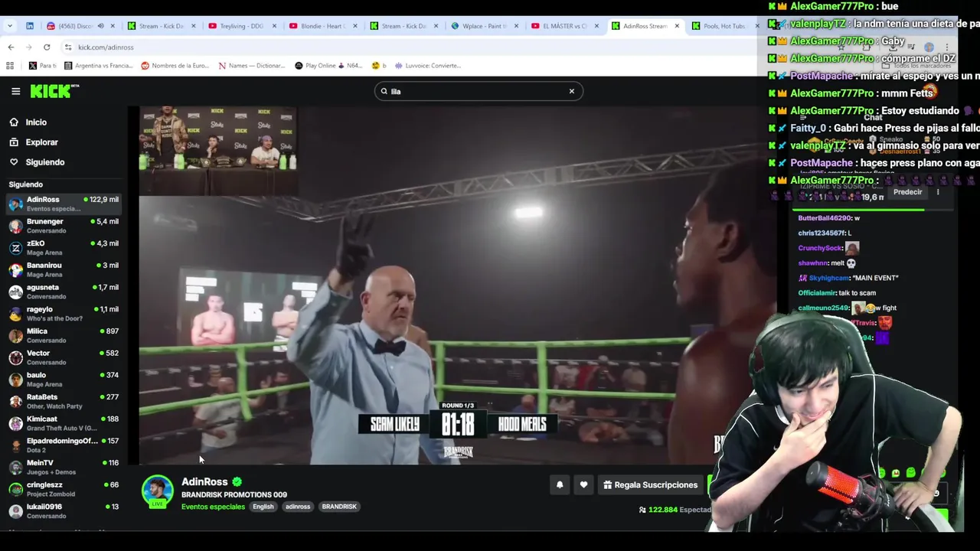Screen dimensions: 980x551
Task: Select baulo in the following list
Action: 64,380
